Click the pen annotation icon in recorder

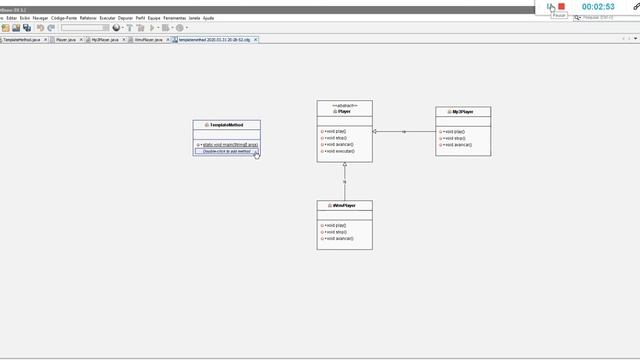(636, 6)
